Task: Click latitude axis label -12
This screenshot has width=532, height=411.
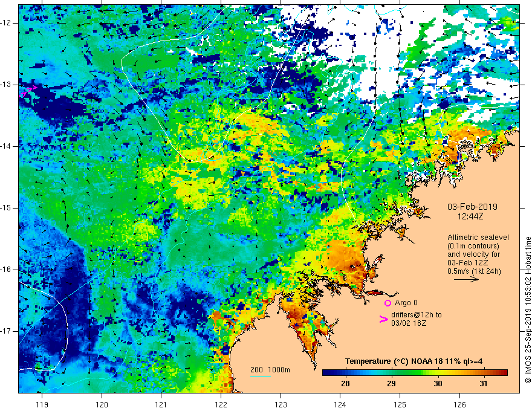Action: pos(6,23)
